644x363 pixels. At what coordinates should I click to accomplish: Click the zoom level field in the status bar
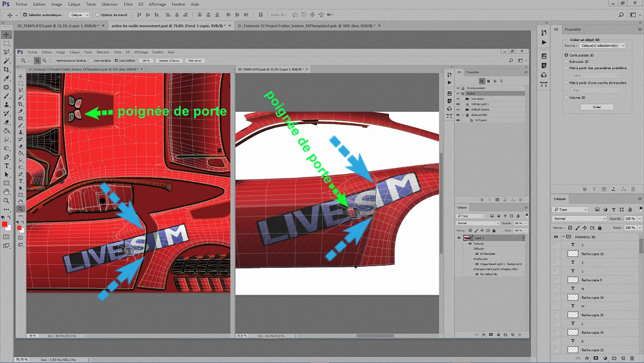tap(21, 359)
